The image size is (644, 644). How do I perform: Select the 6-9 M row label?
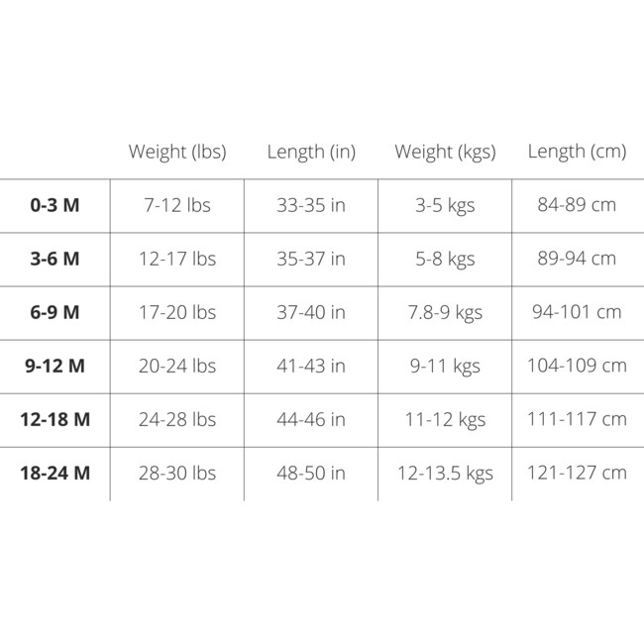[54, 312]
